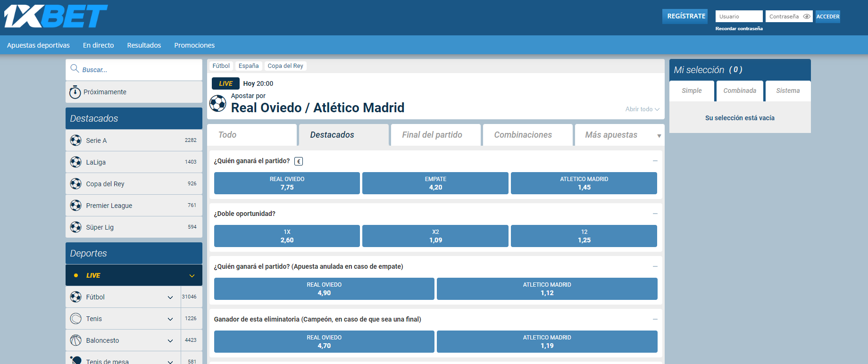The height and width of the screenshot is (364, 868).
Task: Click the Tenis ball icon
Action: point(76,318)
